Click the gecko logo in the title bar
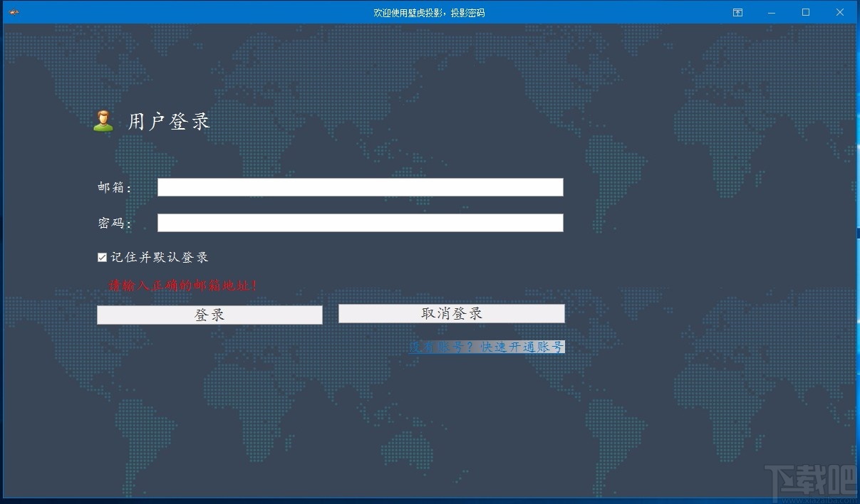This screenshot has width=860, height=504. point(13,12)
